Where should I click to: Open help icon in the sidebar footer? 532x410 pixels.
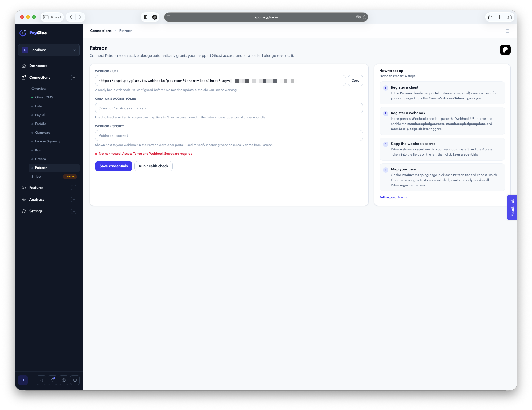pos(64,380)
